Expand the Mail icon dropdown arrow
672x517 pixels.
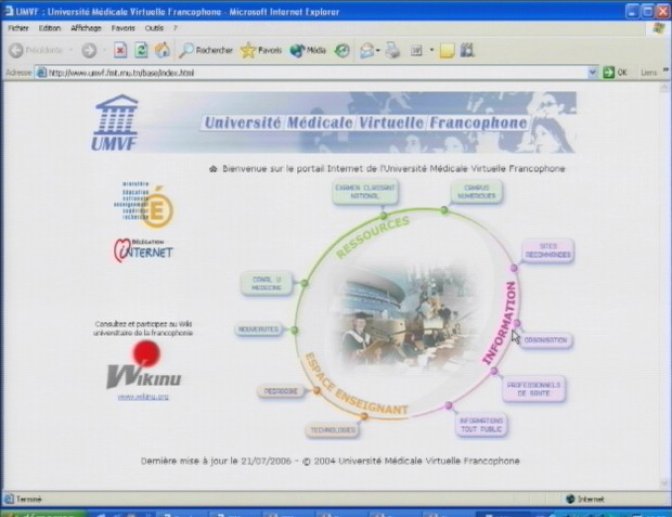click(378, 51)
